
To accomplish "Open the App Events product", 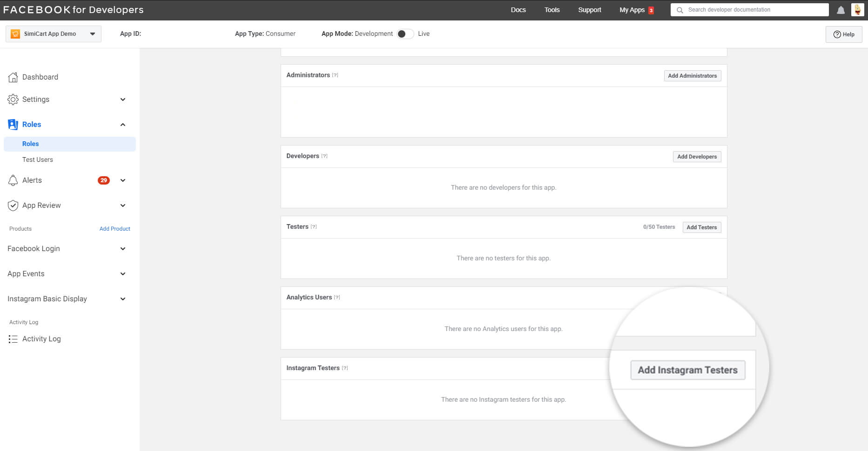I will [26, 274].
